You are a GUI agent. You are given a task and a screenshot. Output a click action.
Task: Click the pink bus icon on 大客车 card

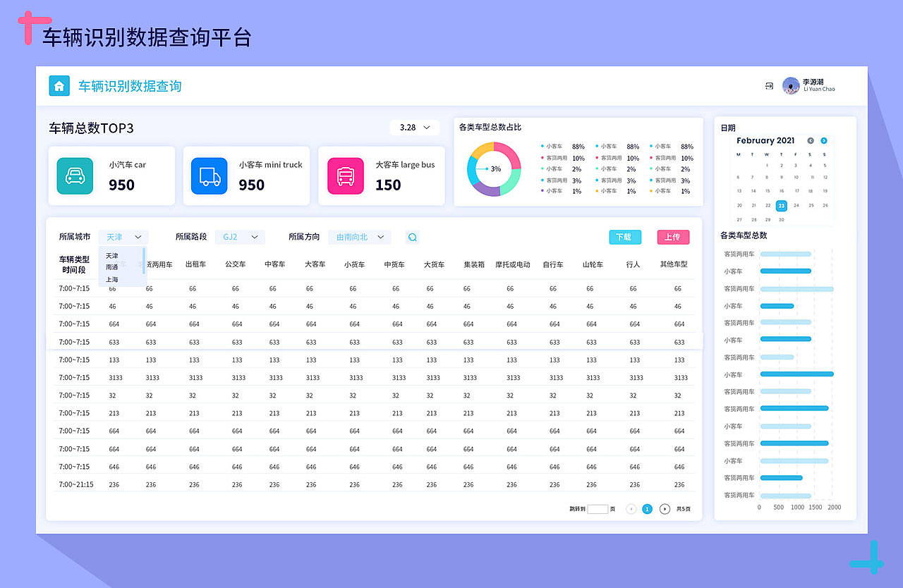(x=345, y=176)
